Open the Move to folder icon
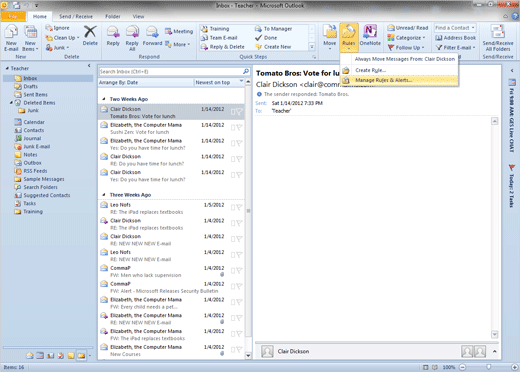 (x=330, y=32)
